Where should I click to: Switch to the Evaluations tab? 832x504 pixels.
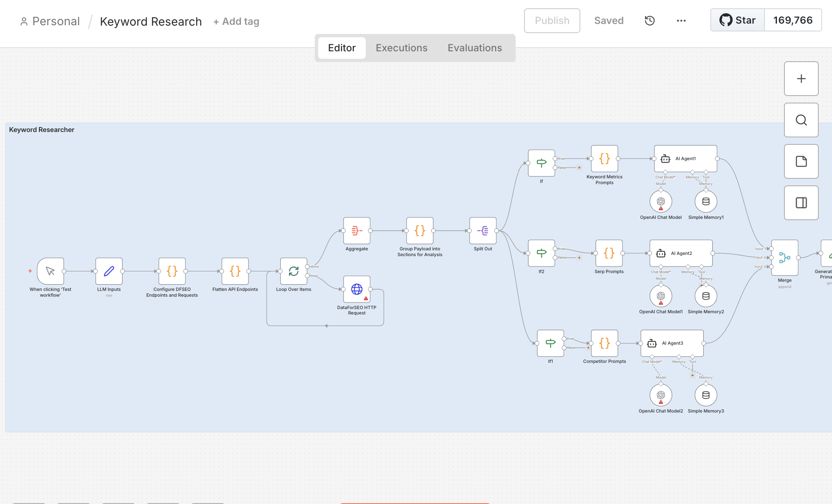tap(474, 48)
